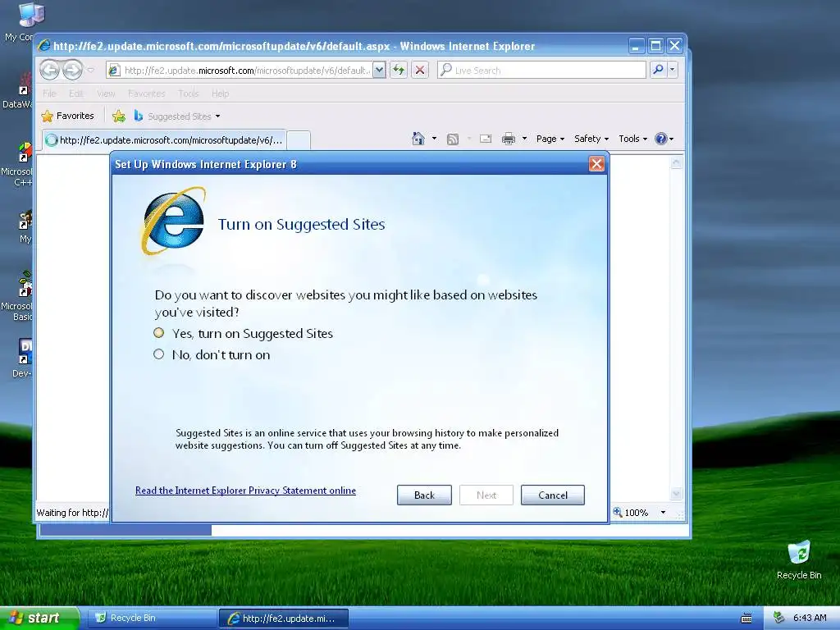Click the zoom level 100% button
Screen dimensions: 840x630
[631, 512]
